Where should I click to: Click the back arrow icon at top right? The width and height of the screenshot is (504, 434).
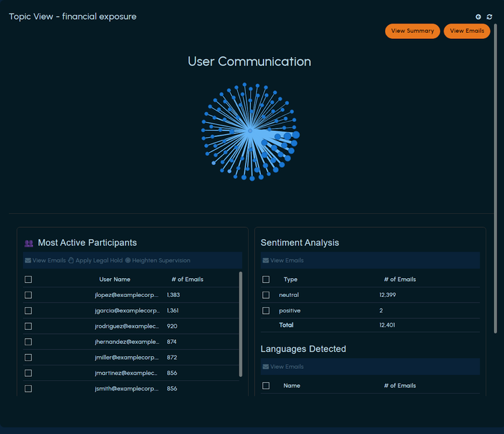coord(478,17)
